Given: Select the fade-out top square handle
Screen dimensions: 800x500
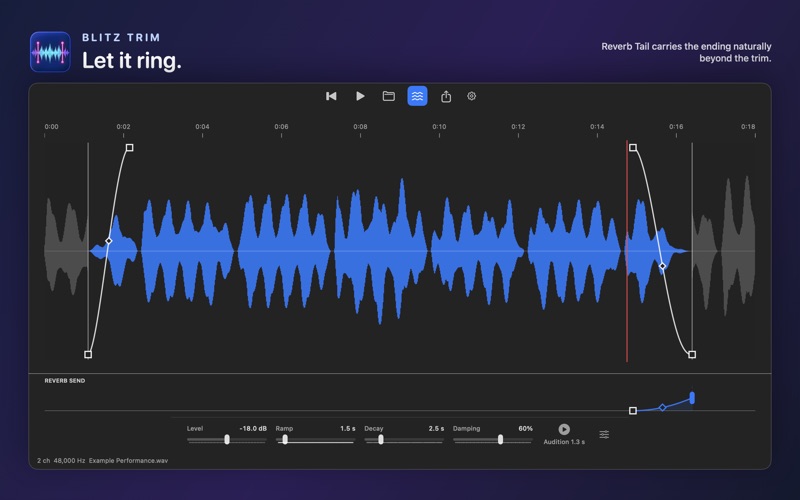Looking at the screenshot, I should (x=633, y=147).
